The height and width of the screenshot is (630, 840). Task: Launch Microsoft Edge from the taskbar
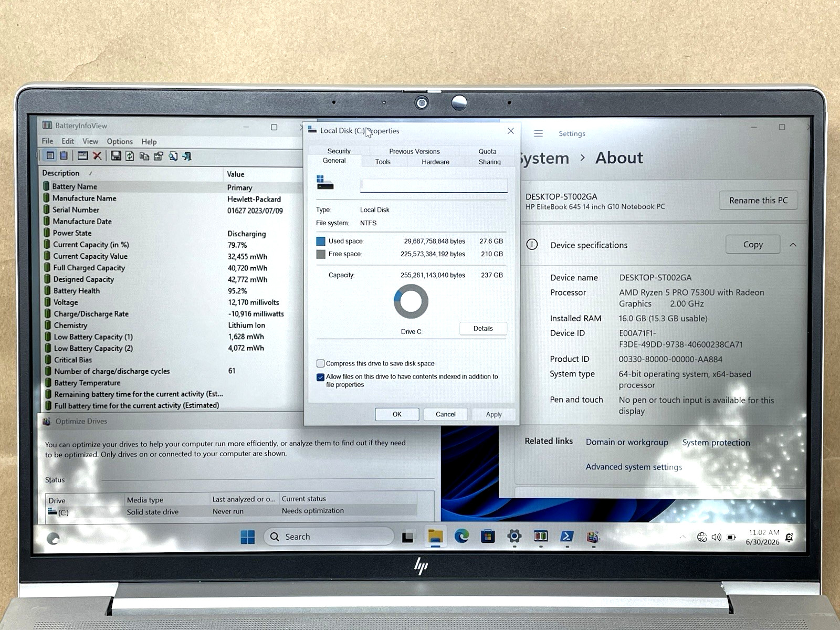click(x=461, y=536)
